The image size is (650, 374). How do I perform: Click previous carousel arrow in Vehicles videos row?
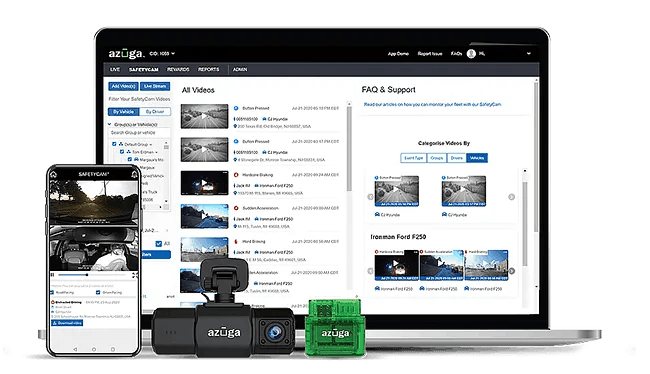click(370, 197)
